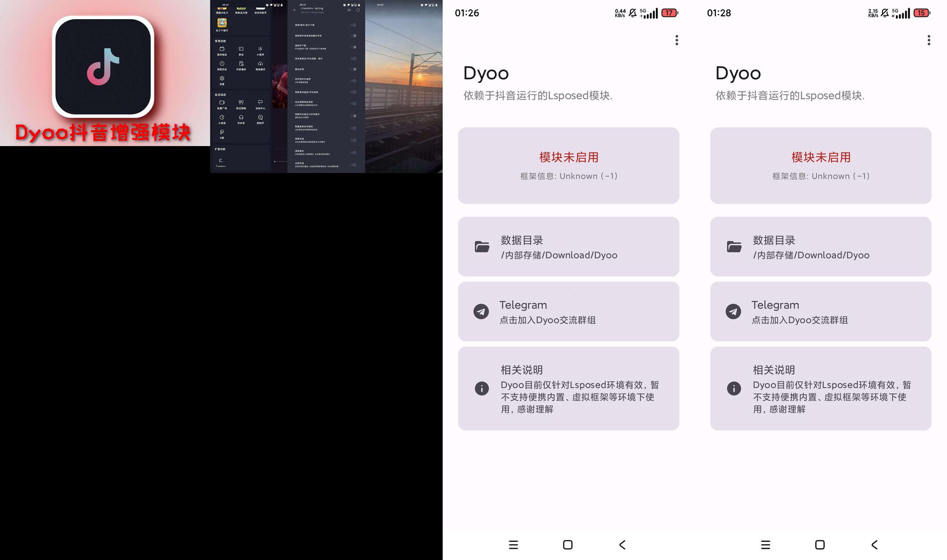Tap 数据目录 card on 01:28 screen

pos(820,246)
